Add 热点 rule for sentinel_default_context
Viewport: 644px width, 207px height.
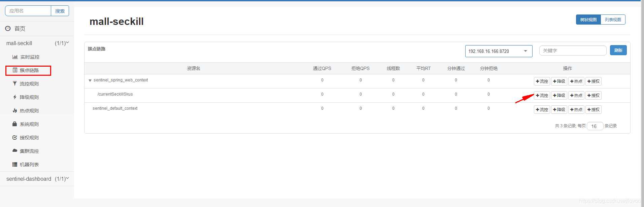coord(576,110)
